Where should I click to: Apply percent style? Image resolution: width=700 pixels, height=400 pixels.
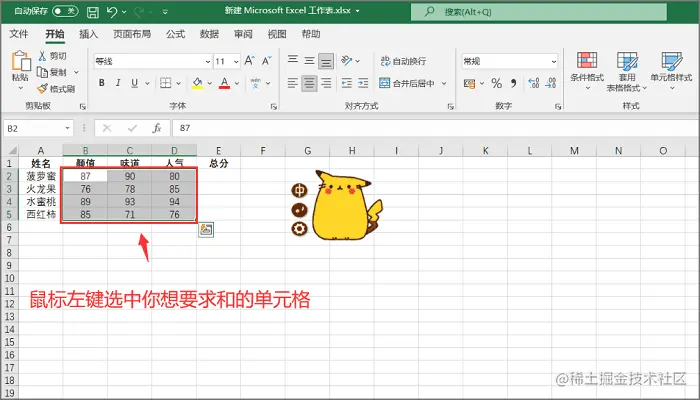point(496,83)
